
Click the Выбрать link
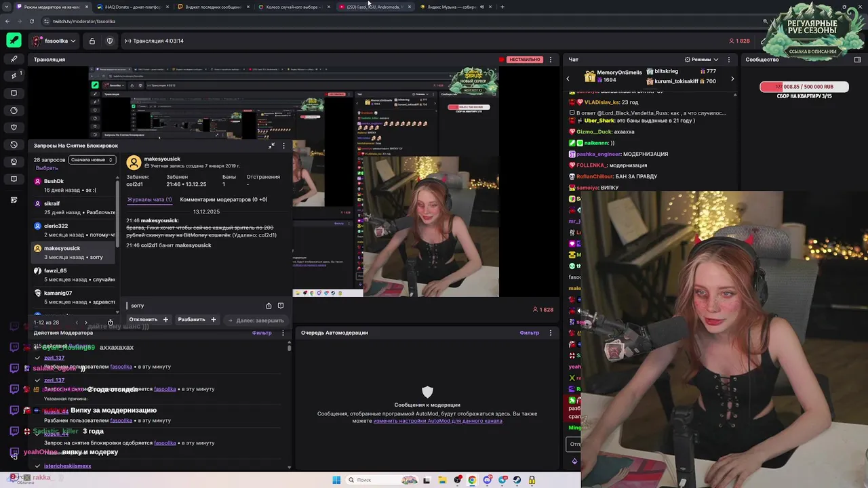[x=47, y=168]
